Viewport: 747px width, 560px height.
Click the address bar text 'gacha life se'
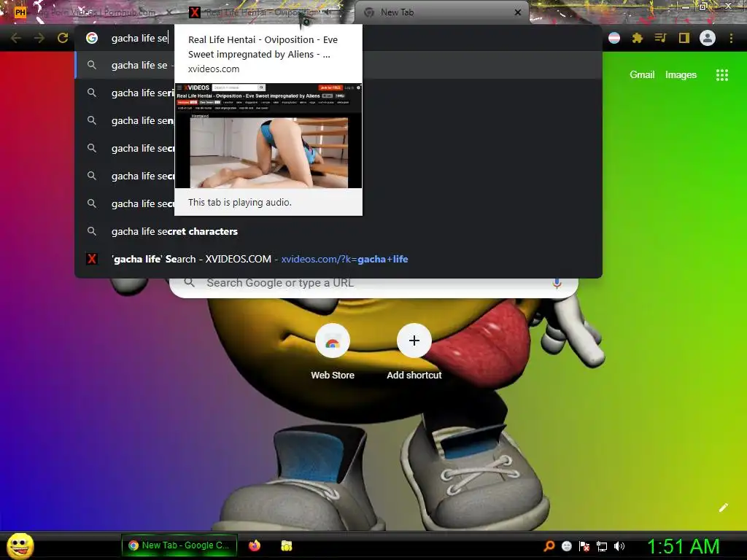[x=139, y=38]
